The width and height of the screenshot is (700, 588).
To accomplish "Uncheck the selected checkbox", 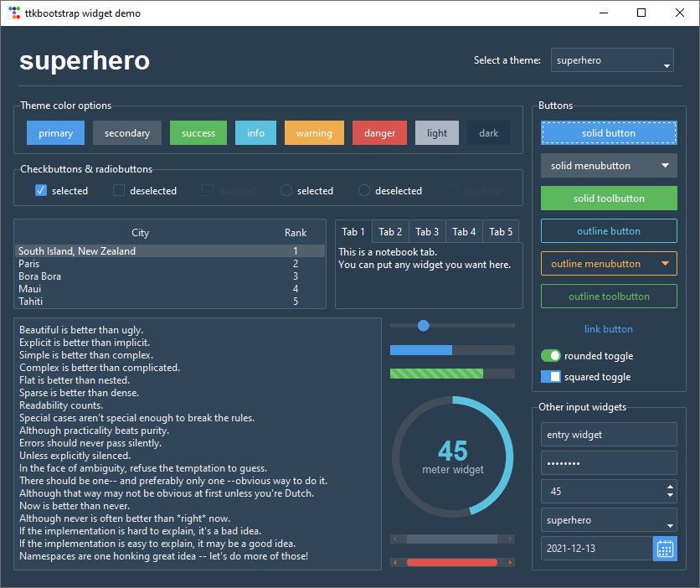I will 40,190.
